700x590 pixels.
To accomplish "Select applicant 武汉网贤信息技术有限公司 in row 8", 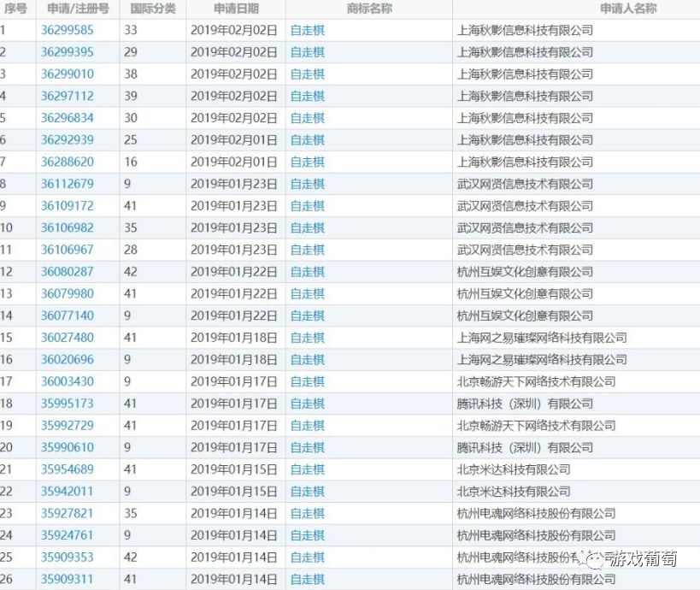I will pyautogui.click(x=525, y=184).
